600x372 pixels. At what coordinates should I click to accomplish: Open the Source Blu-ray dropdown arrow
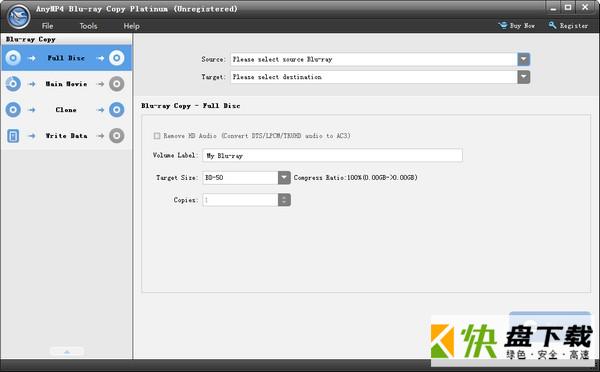tap(524, 59)
